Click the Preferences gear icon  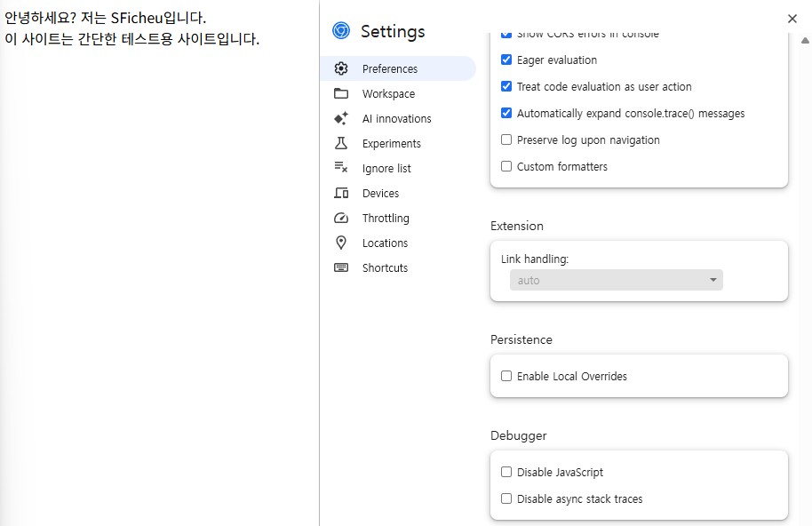(341, 68)
